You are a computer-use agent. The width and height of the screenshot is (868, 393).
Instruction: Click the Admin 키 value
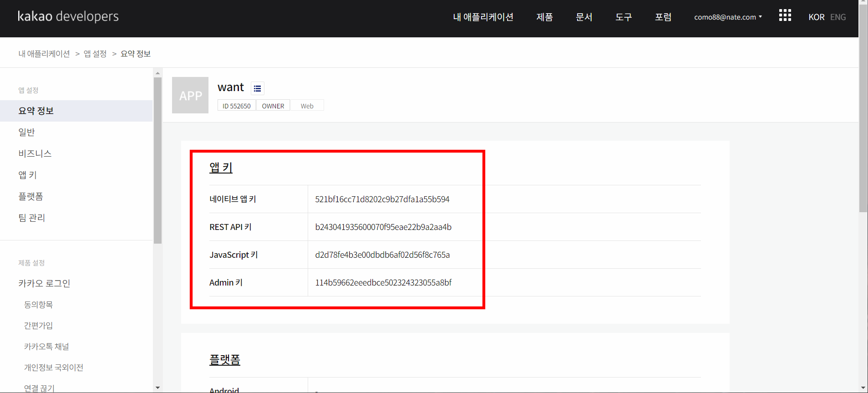[x=383, y=282]
